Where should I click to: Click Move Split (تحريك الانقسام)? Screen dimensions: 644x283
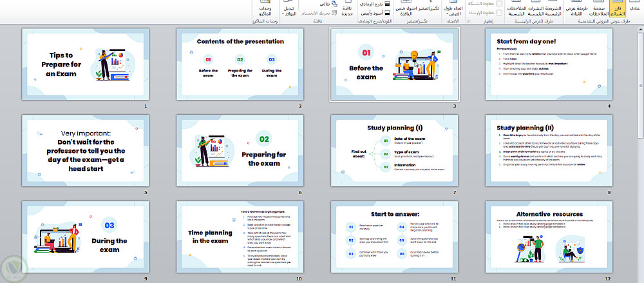tap(319, 13)
